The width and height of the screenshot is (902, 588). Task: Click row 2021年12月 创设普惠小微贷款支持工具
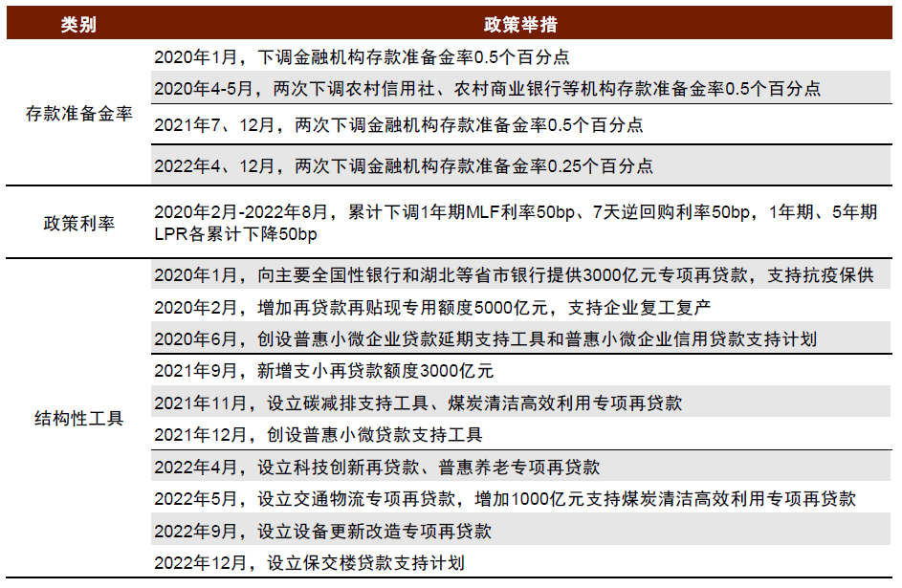coord(521,434)
